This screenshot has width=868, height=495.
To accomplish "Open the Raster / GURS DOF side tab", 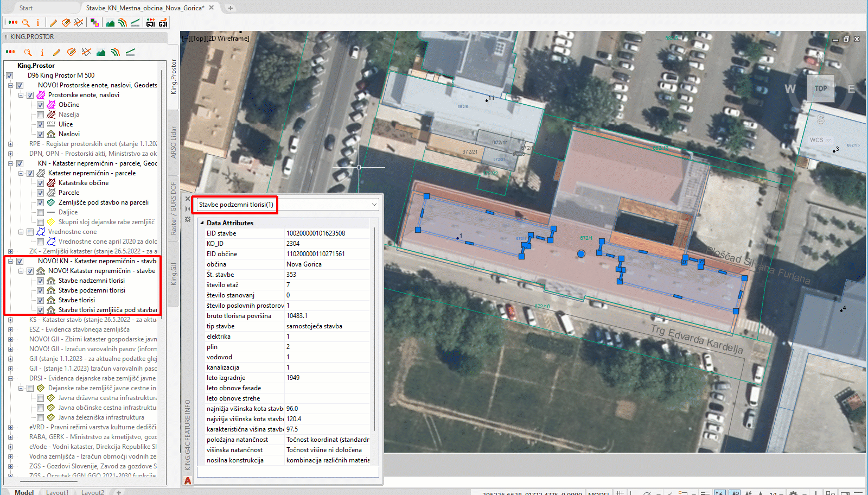I will click(x=174, y=208).
